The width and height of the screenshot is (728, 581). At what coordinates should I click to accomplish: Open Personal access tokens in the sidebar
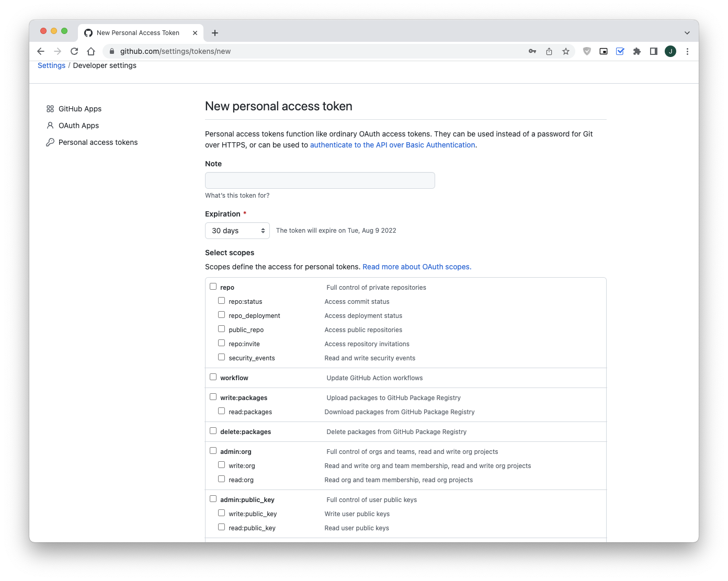(98, 142)
